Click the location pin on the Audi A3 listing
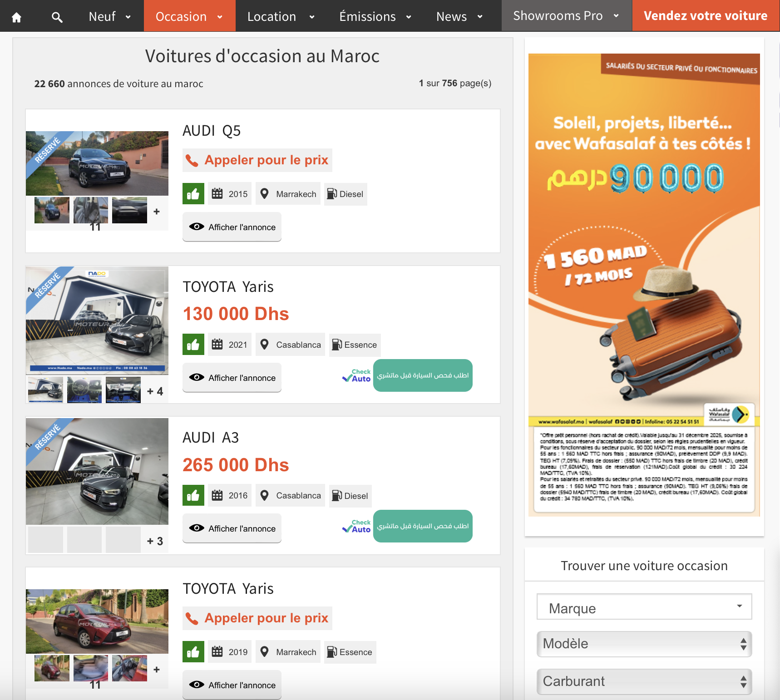780x700 pixels. pos(264,495)
